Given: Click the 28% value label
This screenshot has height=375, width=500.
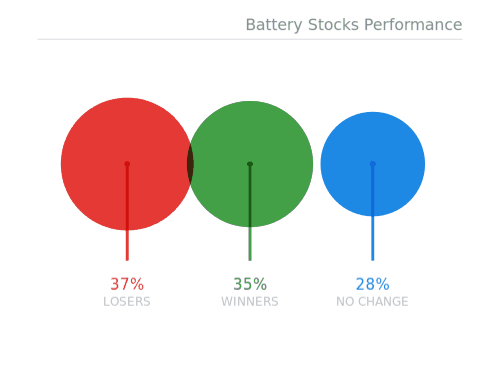Looking at the screenshot, I should pos(373,284).
